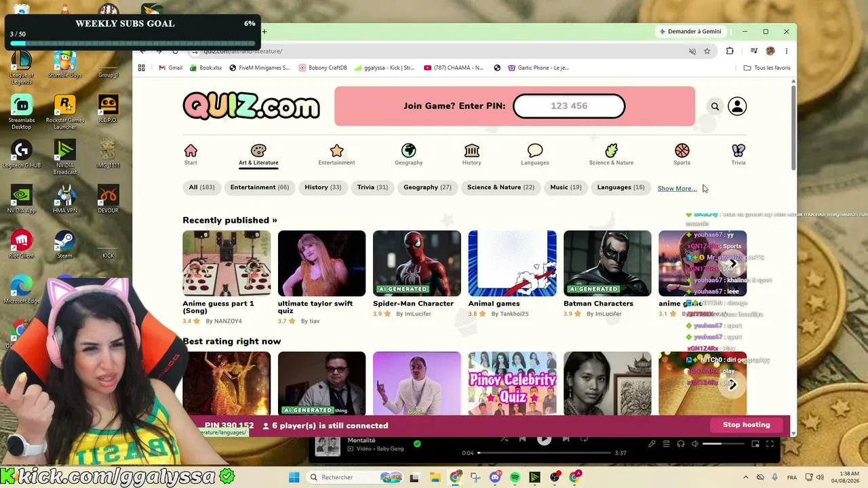Select the Trivia category icon
The image size is (868, 488).
[738, 150]
